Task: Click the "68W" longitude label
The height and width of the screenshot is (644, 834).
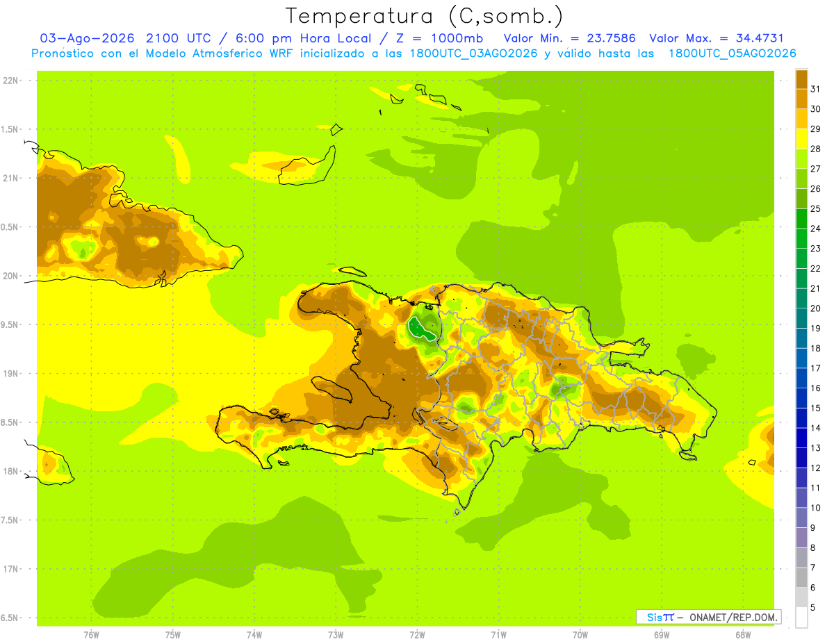Action: pos(743,635)
